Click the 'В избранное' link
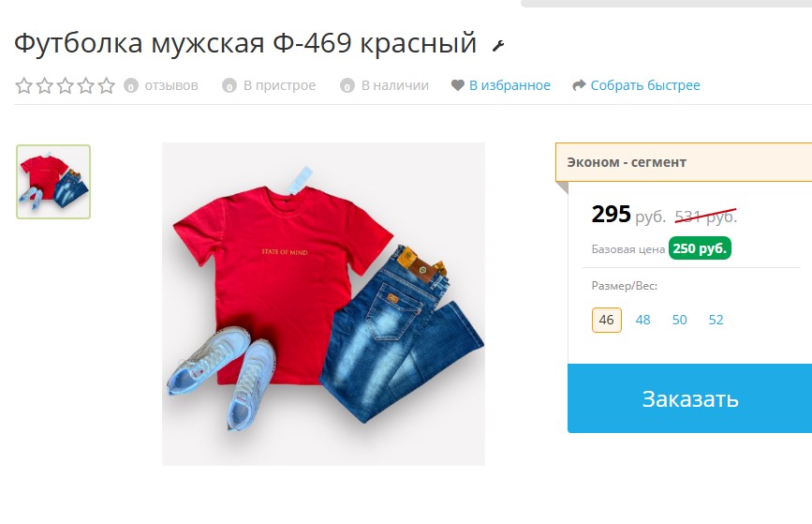Viewport: 812px width, 524px height. 509,85
